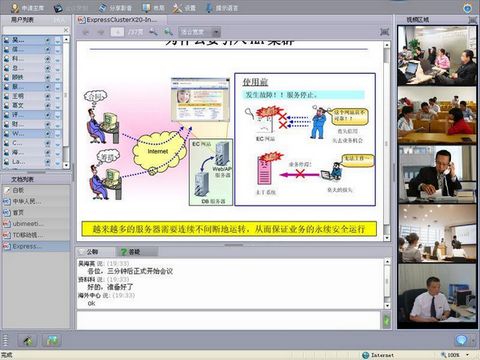Expand the dropdown arrow for user 科...
The width and height of the screenshot is (480, 360).
click(x=58, y=59)
